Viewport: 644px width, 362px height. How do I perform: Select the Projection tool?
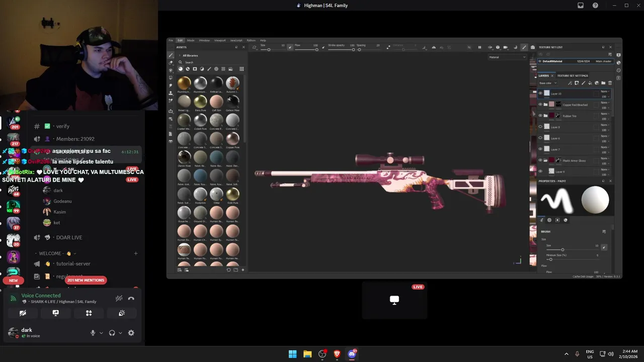pyautogui.click(x=171, y=70)
